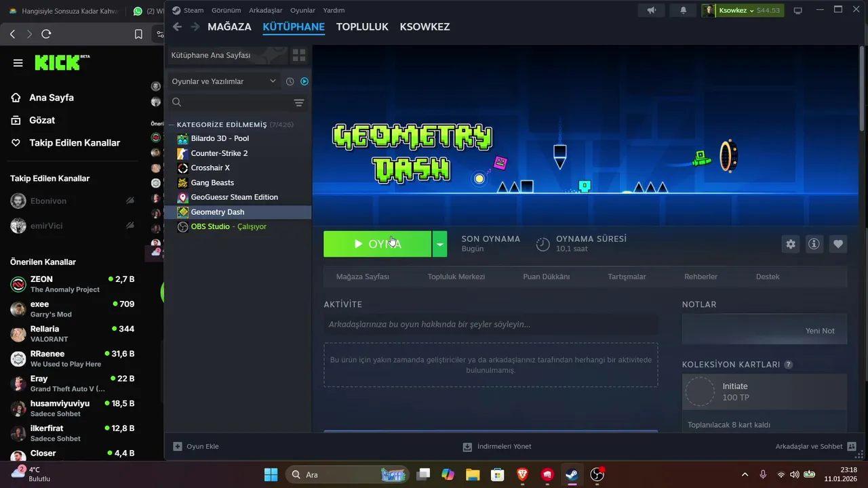Open Arkadaşlar menu
The image size is (868, 488).
click(x=265, y=10)
